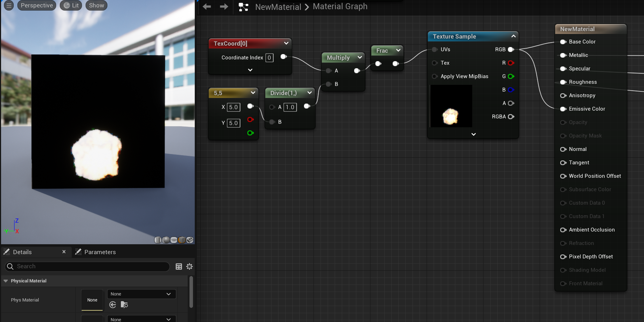
Task: Open the Lit view mode menu
Action: pos(71,5)
